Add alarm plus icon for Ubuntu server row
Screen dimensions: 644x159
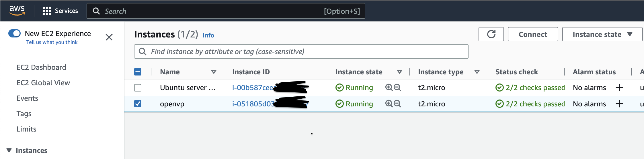click(619, 88)
